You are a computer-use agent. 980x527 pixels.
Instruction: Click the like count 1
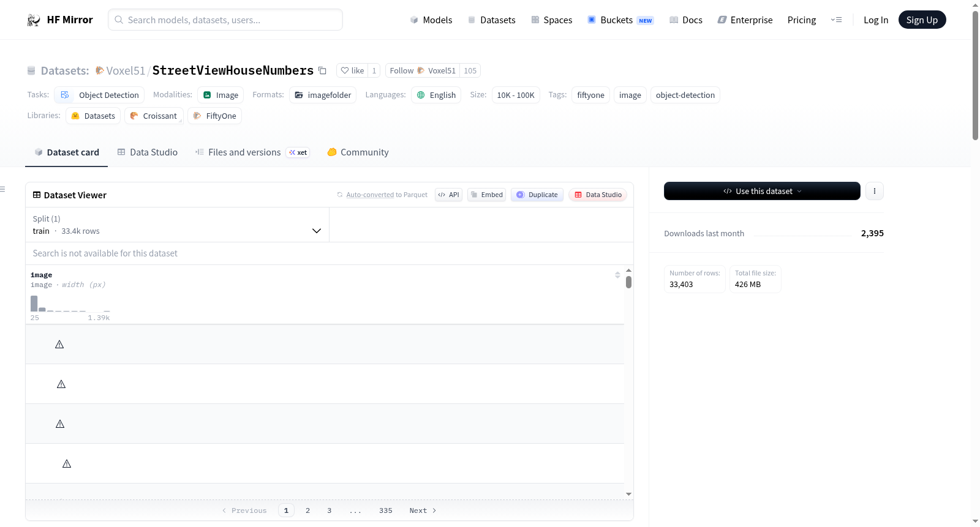(374, 71)
